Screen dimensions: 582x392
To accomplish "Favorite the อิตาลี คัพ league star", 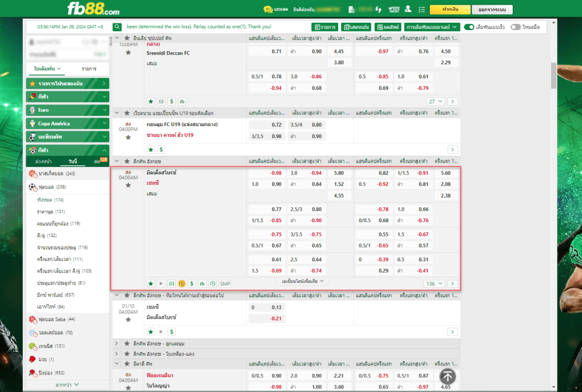I will [127, 364].
